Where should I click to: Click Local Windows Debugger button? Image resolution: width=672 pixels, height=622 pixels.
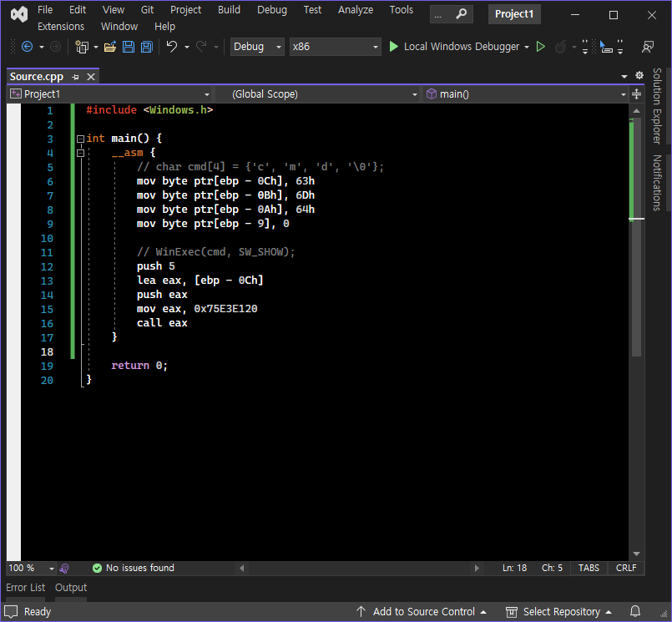(461, 46)
